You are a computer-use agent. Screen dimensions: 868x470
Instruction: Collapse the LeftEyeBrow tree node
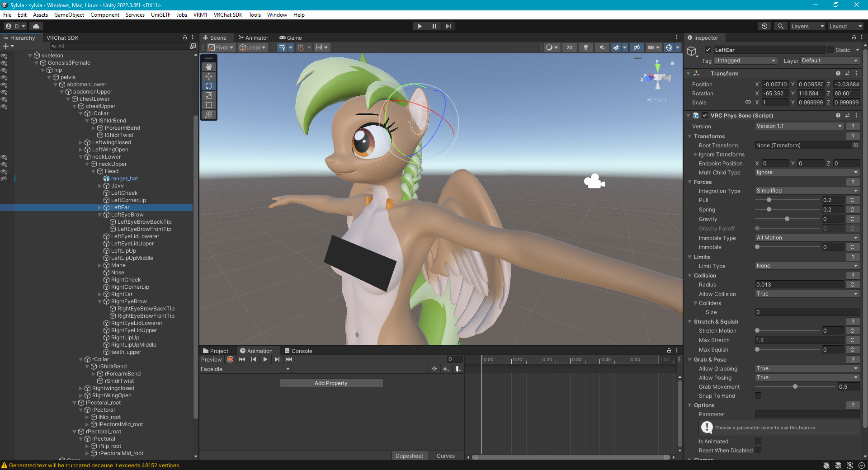pos(100,215)
